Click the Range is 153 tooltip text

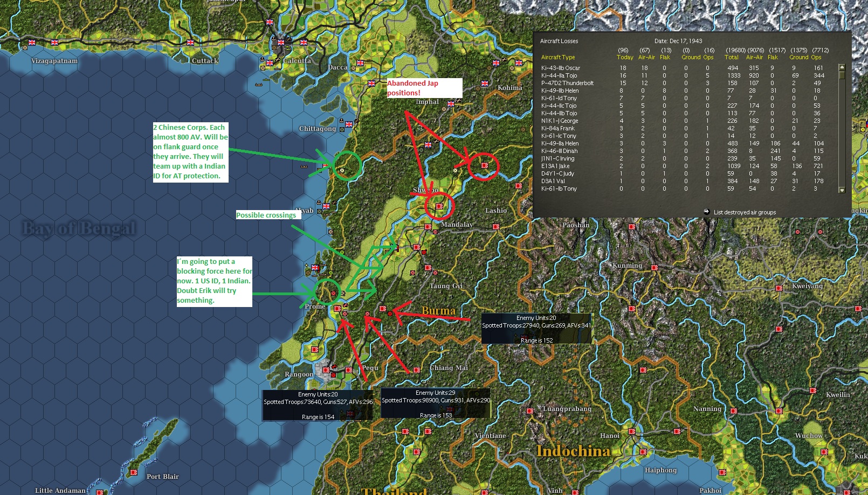(436, 415)
